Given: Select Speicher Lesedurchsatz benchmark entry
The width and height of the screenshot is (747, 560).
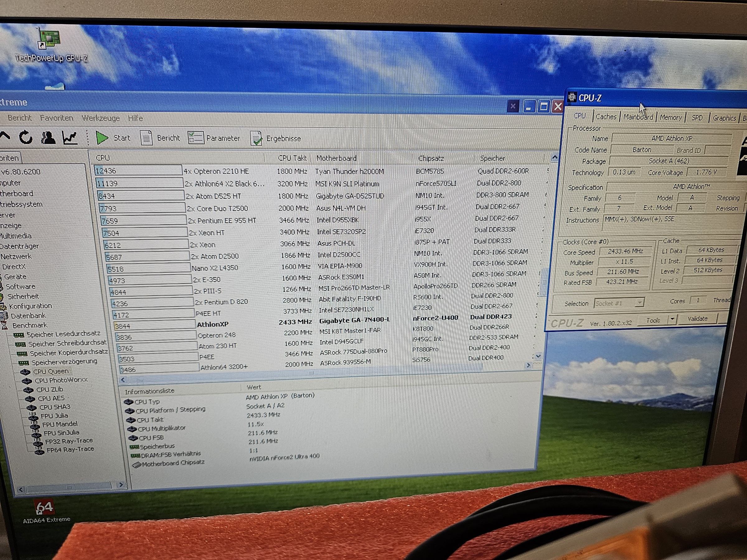Looking at the screenshot, I should point(63,334).
